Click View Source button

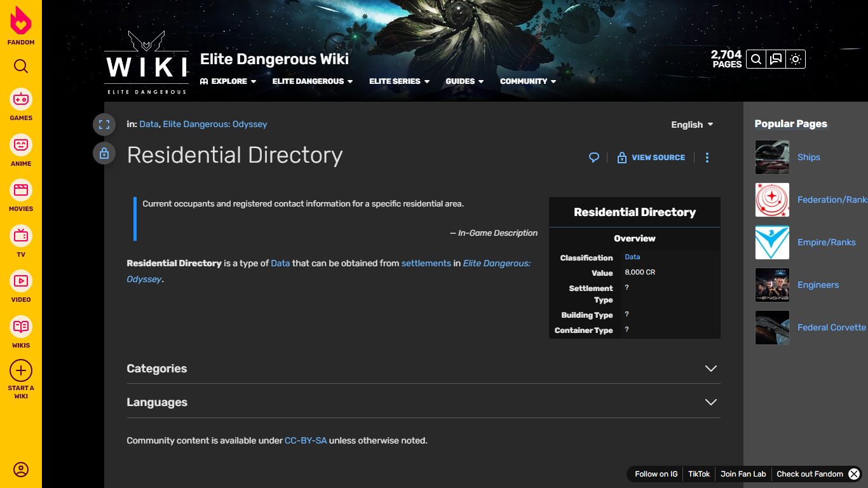coord(651,158)
